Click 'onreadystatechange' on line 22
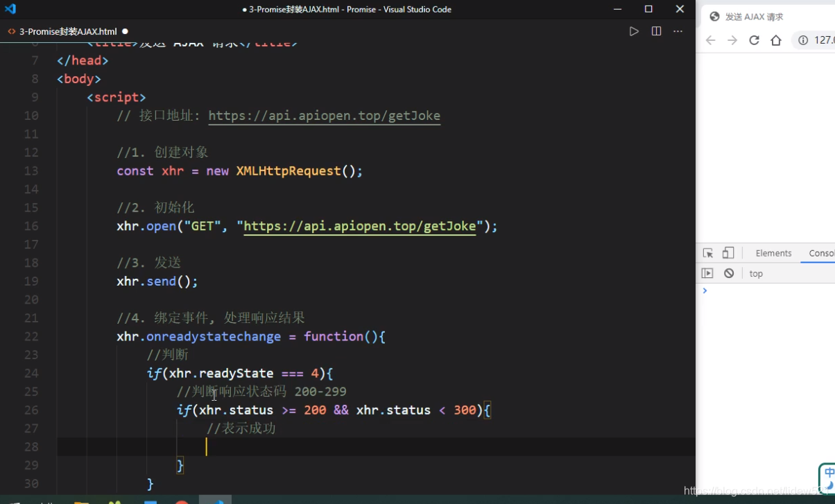Image resolution: width=835 pixels, height=504 pixels. pos(214,336)
